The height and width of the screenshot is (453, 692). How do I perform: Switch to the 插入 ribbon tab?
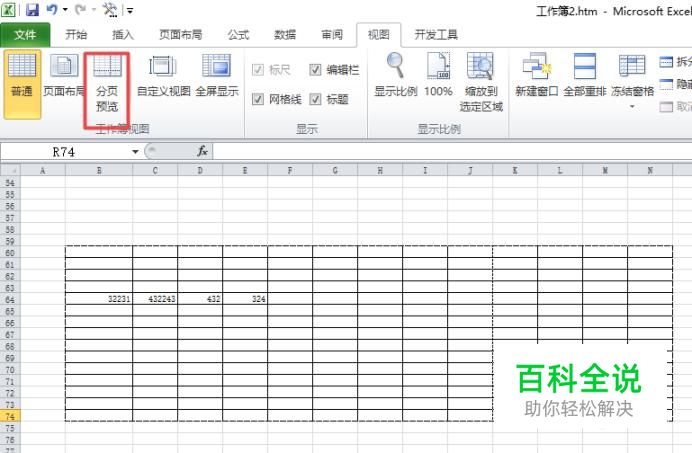click(123, 35)
